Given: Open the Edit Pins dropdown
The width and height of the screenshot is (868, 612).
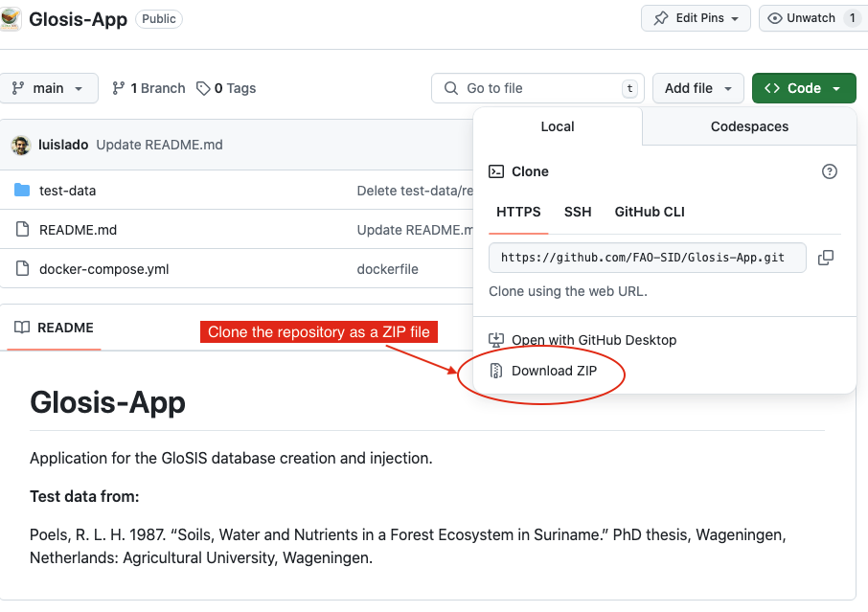Looking at the screenshot, I should 696,18.
